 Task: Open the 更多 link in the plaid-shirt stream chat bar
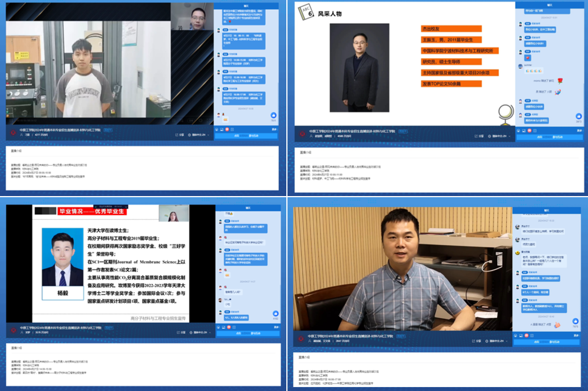(x=576, y=336)
